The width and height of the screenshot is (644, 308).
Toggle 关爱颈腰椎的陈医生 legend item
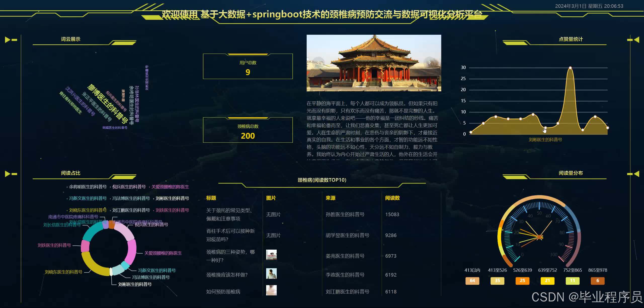170,187
